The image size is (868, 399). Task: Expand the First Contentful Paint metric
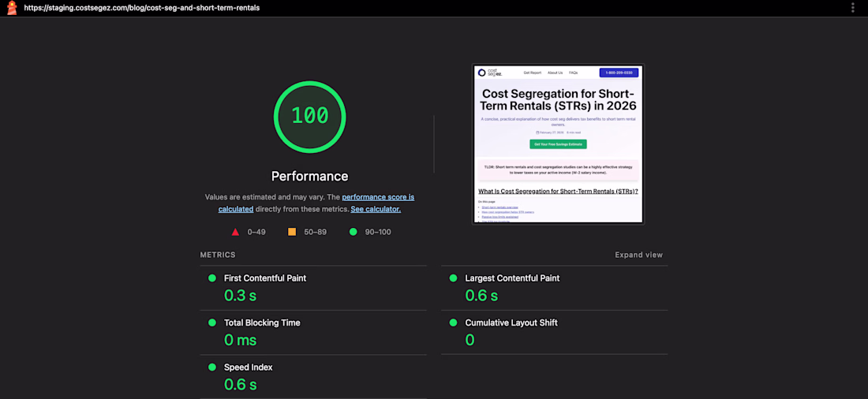point(265,278)
